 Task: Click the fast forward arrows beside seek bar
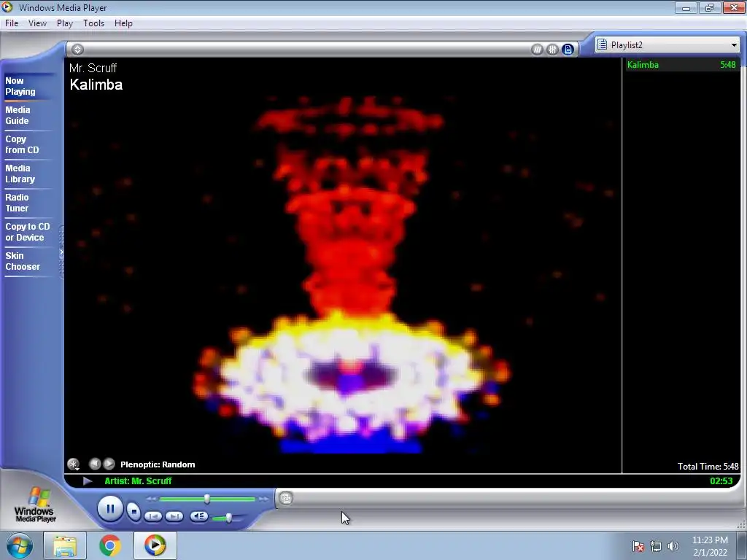pyautogui.click(x=263, y=499)
